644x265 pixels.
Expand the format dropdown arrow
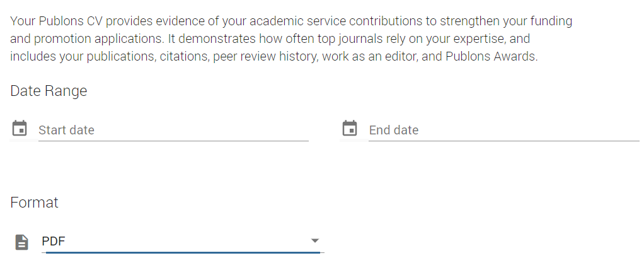pyautogui.click(x=315, y=241)
